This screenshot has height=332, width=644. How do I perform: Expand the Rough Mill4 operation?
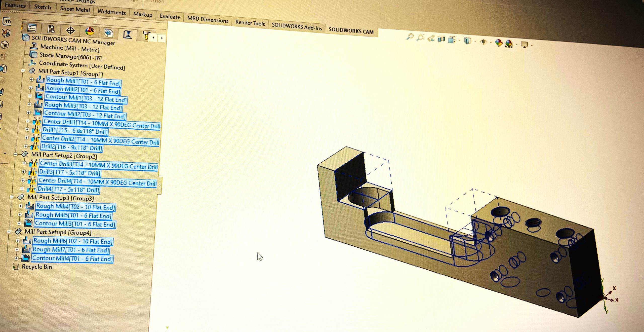pyautogui.click(x=21, y=206)
